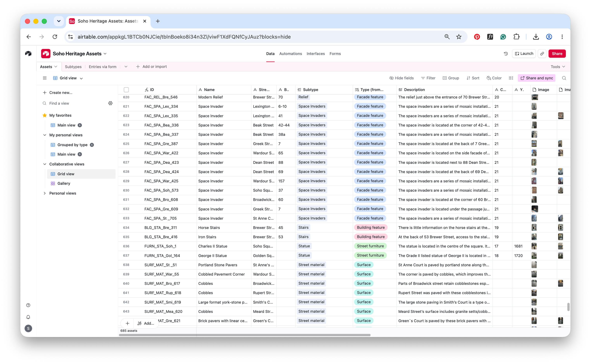Open the Subtypes table tab
Viewport: 591px width, 364px height.
[x=73, y=67]
